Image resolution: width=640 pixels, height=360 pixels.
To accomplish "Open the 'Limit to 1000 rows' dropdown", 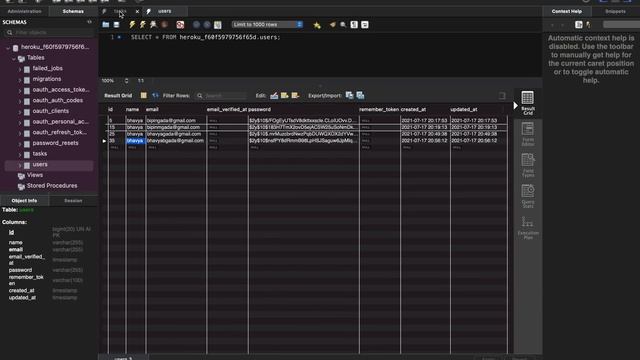I will tap(267, 24).
